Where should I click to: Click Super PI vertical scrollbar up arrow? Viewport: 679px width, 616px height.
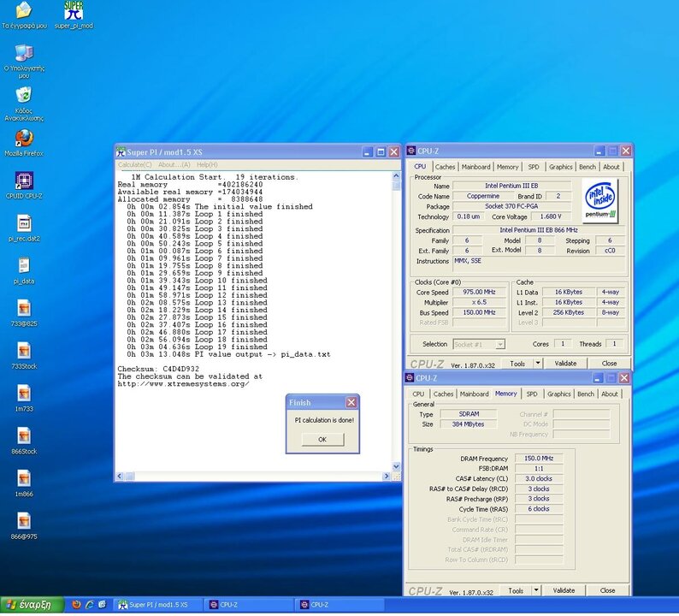(x=396, y=176)
